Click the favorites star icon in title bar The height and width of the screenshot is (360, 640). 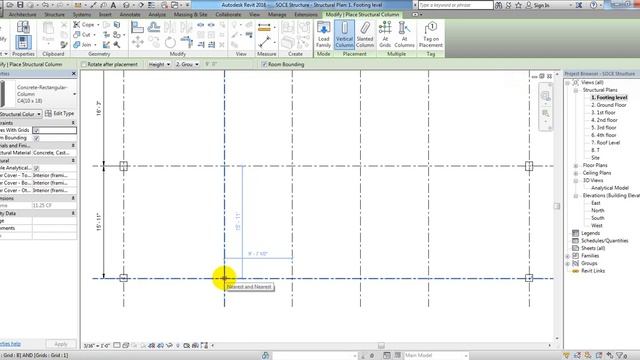(x=518, y=5)
